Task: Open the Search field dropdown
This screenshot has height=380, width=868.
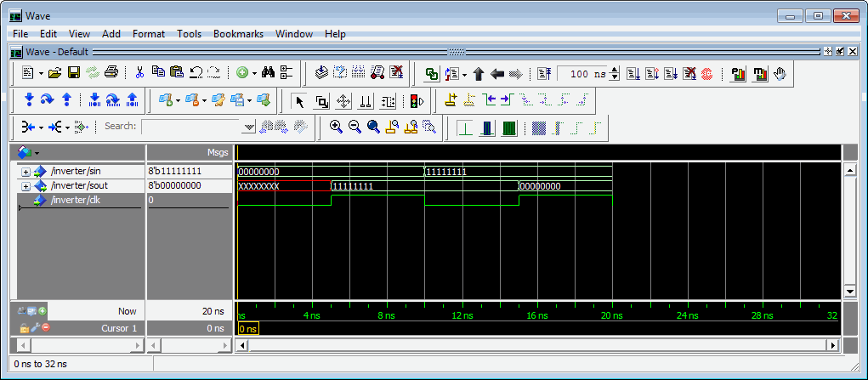Action: tap(249, 127)
